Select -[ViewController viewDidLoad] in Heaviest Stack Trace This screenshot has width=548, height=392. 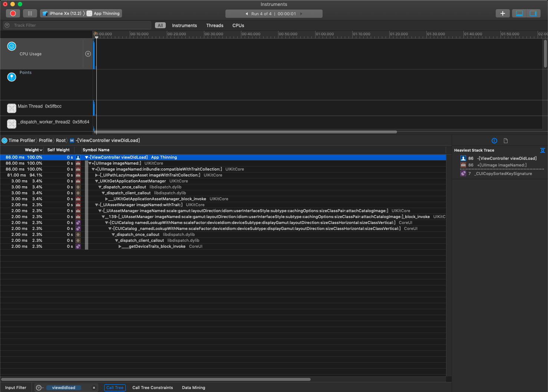pyautogui.click(x=507, y=158)
